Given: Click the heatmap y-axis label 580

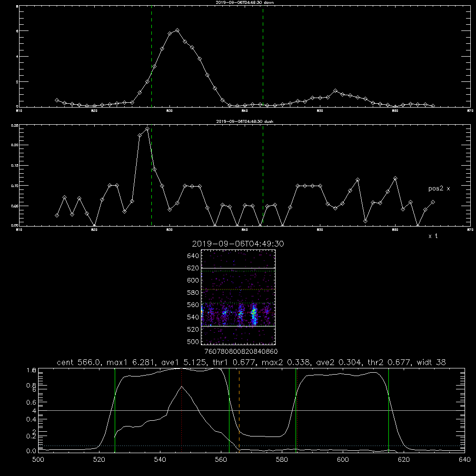Looking at the screenshot, I should pos(193,293).
